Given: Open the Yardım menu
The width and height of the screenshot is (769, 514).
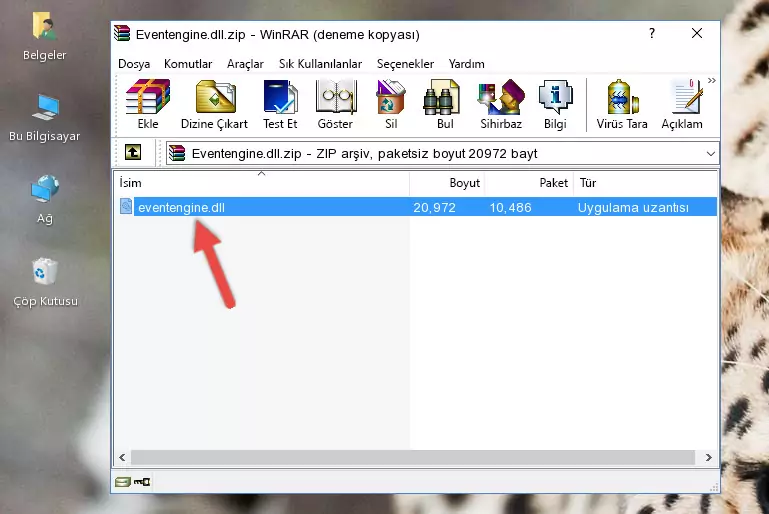Looking at the screenshot, I should pos(466,64).
